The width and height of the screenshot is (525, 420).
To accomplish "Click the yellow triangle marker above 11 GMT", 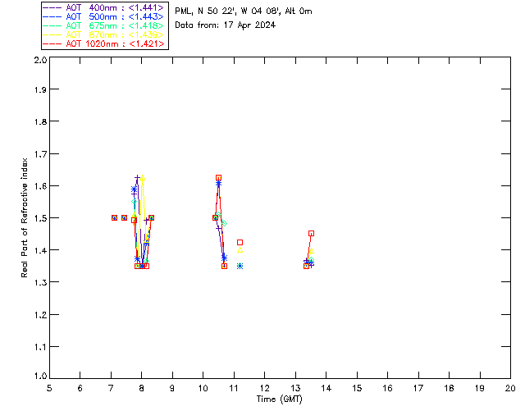I will 240,250.
